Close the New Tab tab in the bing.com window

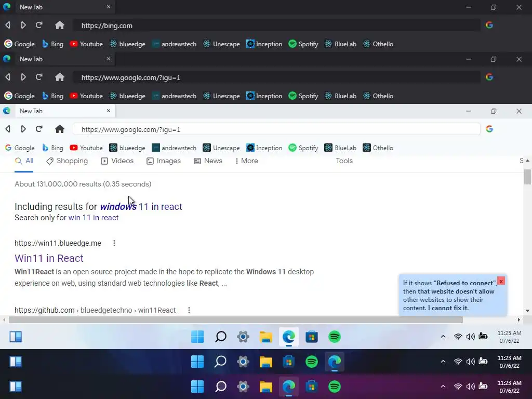[x=109, y=7]
